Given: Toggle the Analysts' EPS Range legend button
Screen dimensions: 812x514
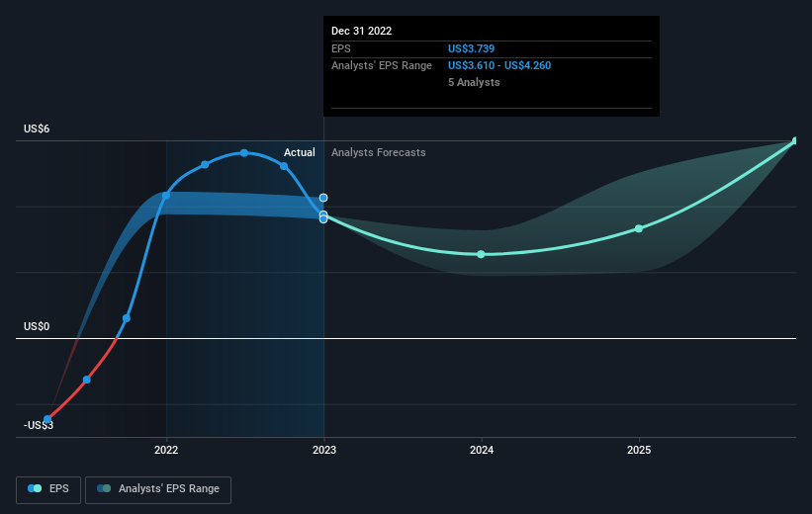Looking at the screenshot, I should (x=158, y=489).
